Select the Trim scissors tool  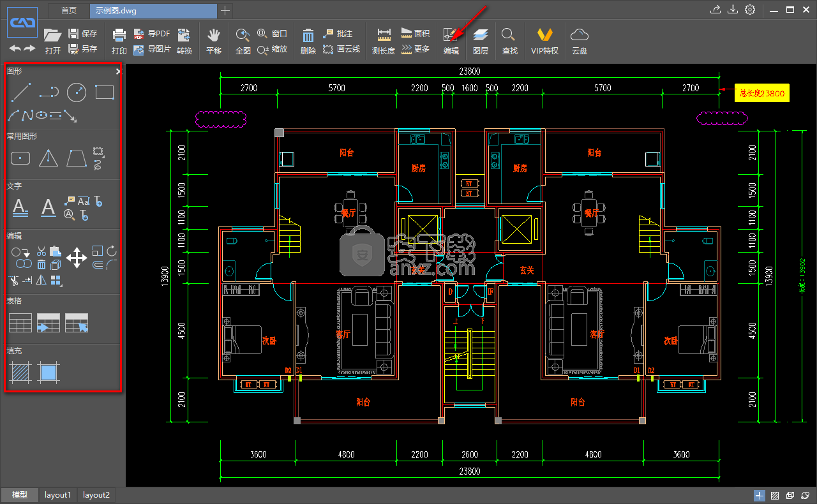[13, 280]
